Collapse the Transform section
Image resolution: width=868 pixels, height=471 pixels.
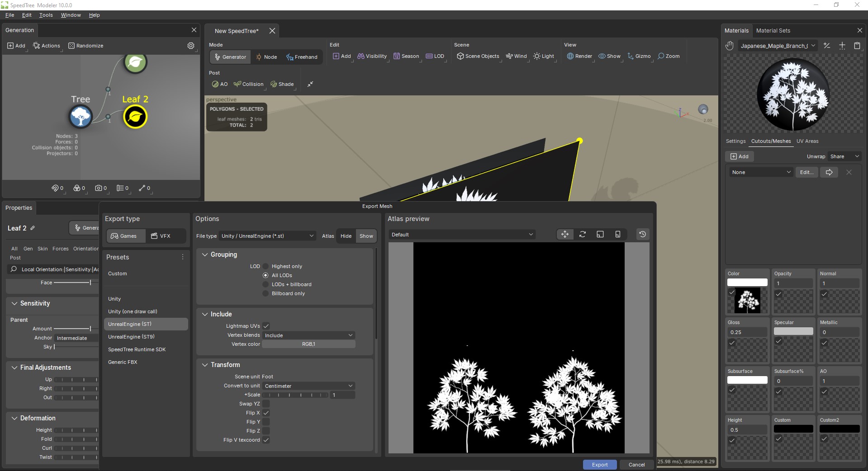point(205,365)
